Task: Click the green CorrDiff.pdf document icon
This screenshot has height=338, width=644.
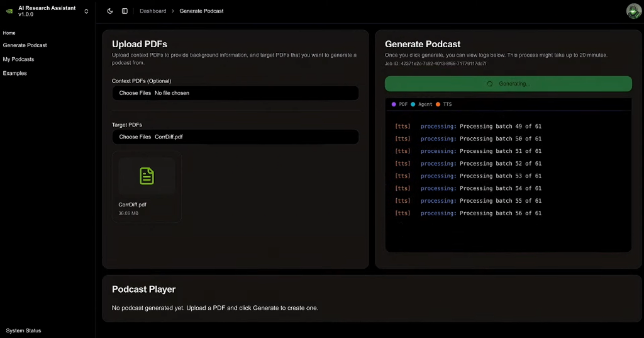Action: [x=147, y=176]
